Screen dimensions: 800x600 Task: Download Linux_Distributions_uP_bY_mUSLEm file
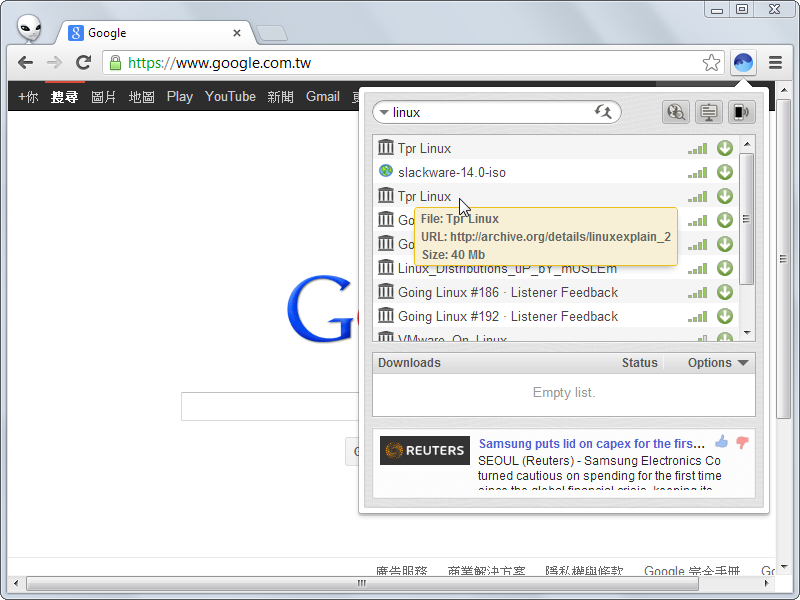(724, 268)
